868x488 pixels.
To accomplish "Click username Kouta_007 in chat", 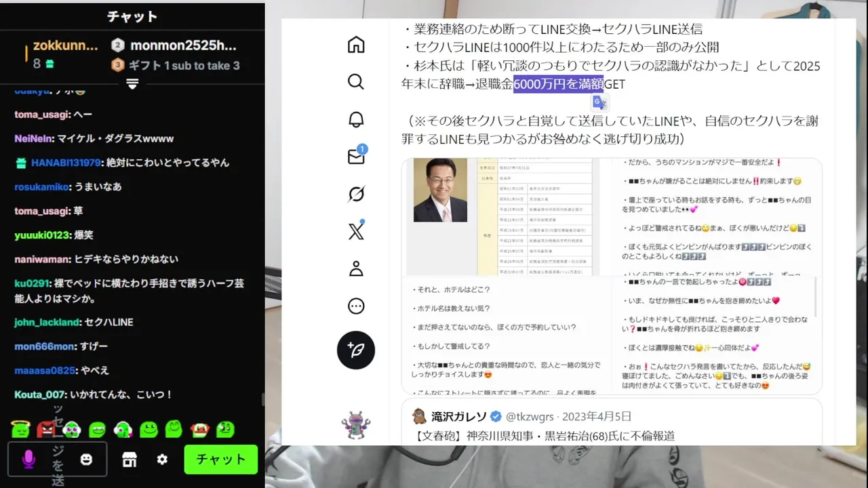I will tap(39, 394).
